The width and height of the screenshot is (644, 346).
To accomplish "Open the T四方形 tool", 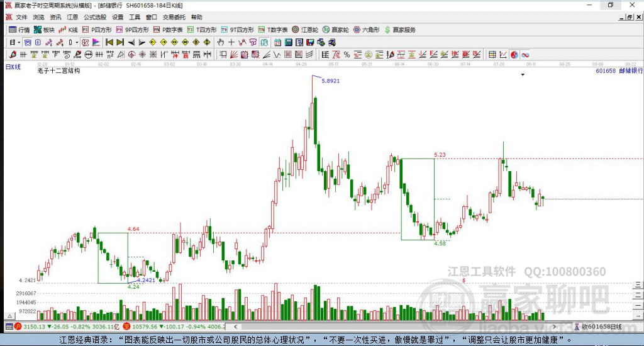I will click(202, 30).
